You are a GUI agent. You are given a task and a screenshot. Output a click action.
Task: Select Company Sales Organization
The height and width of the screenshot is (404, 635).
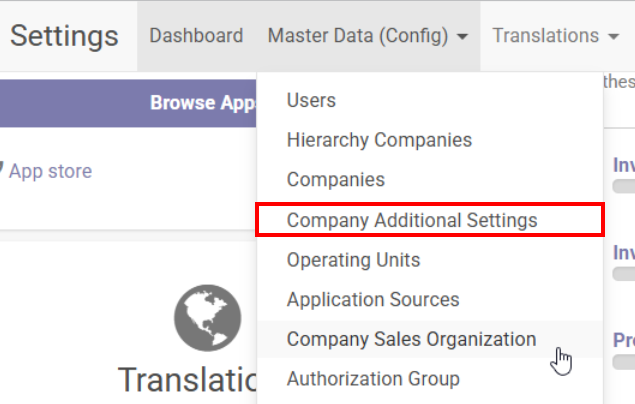411,340
